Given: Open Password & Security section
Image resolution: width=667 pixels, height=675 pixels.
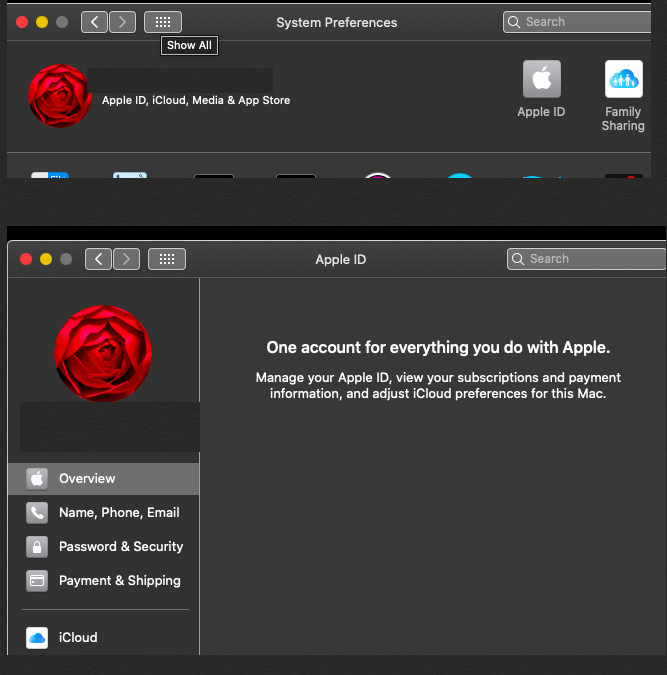Looking at the screenshot, I should coord(103,547).
